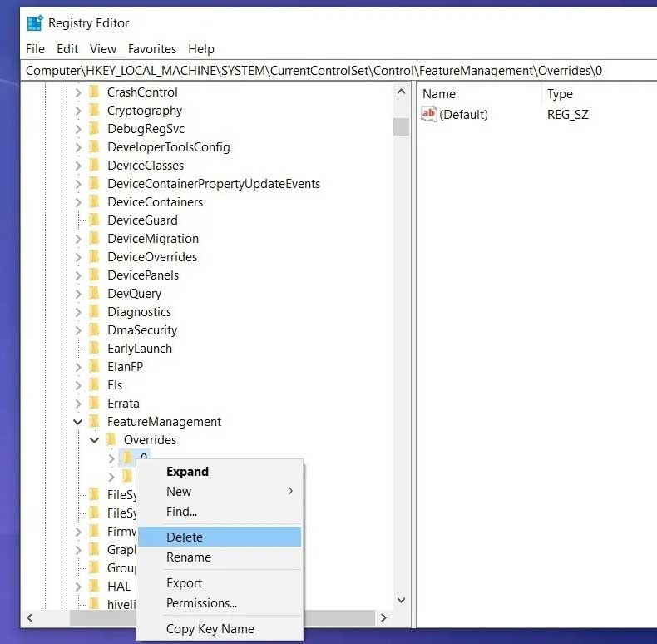Select the DebugRegSvc folder icon

(x=95, y=128)
